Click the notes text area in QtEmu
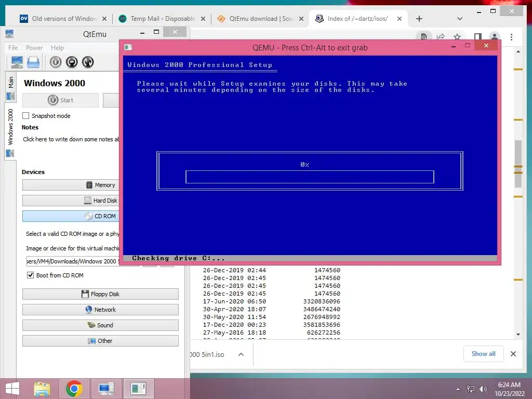 tap(71, 139)
